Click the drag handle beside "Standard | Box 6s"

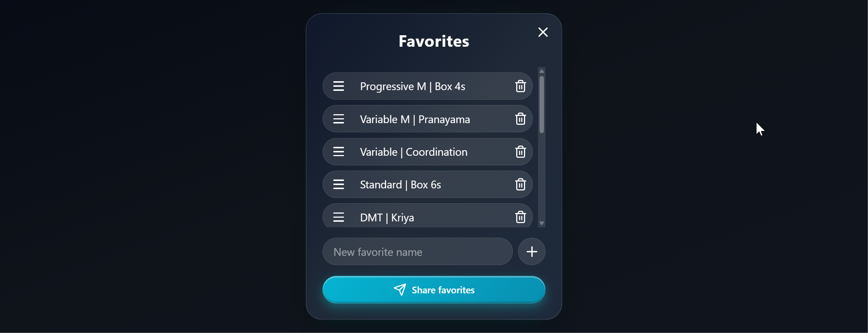tap(339, 184)
